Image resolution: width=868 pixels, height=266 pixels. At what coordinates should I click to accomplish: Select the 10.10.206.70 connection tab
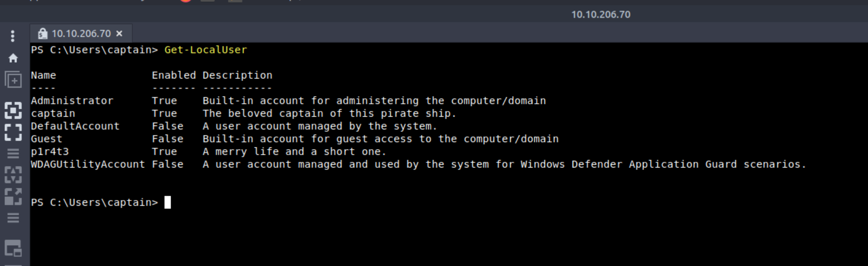(81, 33)
